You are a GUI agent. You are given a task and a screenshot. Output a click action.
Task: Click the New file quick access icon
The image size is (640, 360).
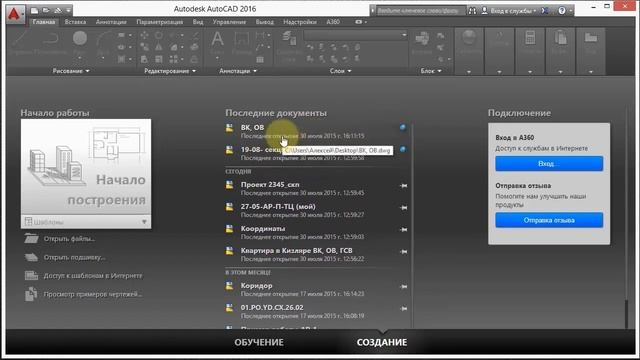[35, 10]
